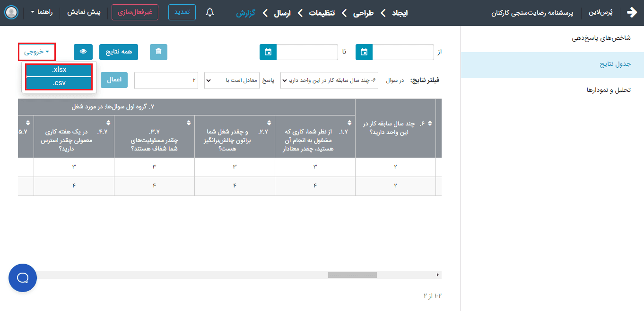
Task: Open calendar for the start date field
Action: coord(364,52)
